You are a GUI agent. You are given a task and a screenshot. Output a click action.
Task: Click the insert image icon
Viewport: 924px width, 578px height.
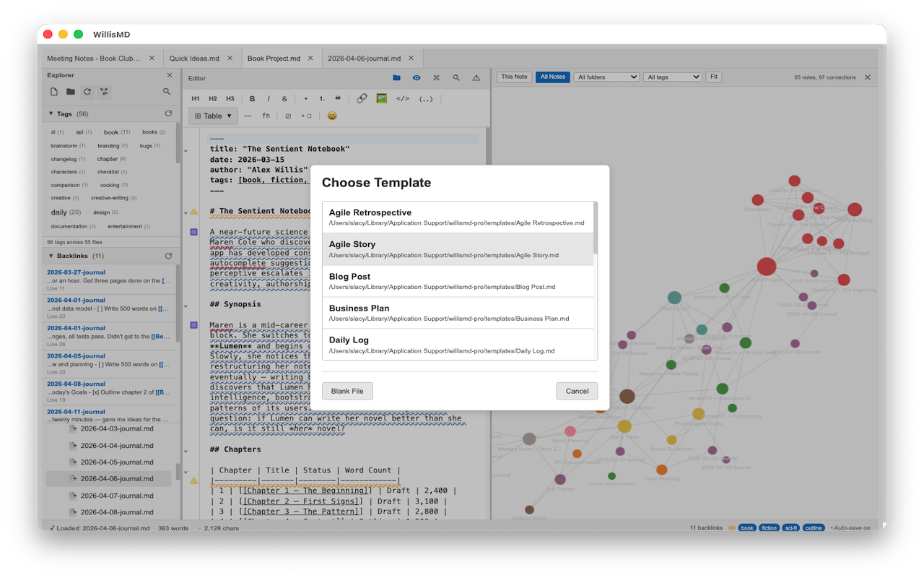(x=382, y=98)
